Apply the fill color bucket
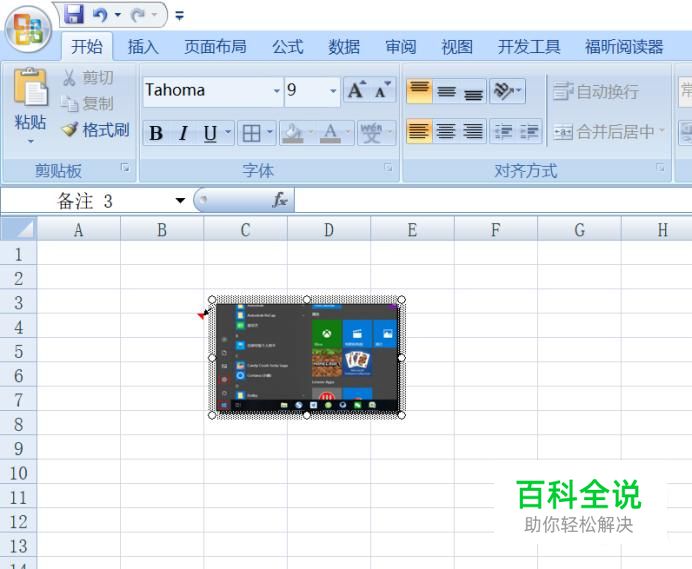692x569 pixels. (293, 133)
